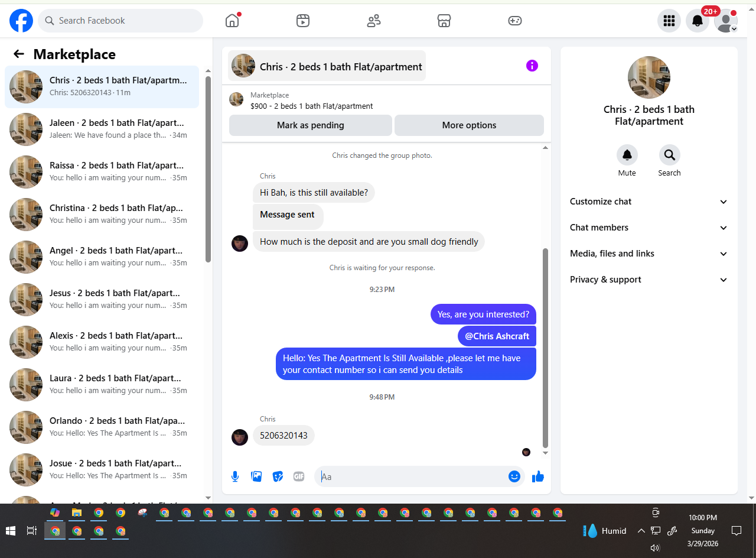
Task: Click the message "5206320143"
Action: point(283,436)
